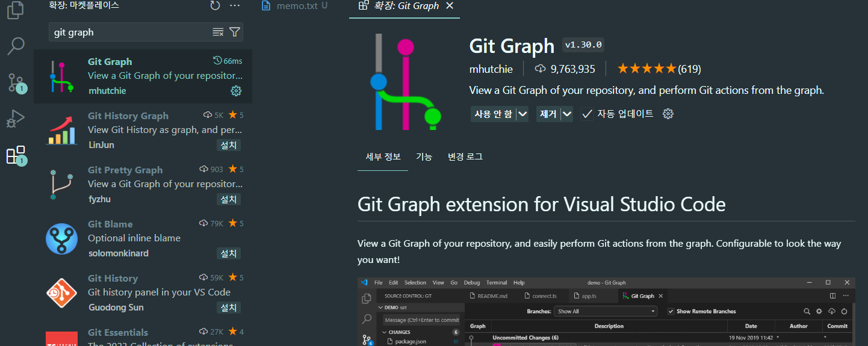Toggle the 자동 업데이트 checkbox
The image size is (868, 346).
click(587, 114)
